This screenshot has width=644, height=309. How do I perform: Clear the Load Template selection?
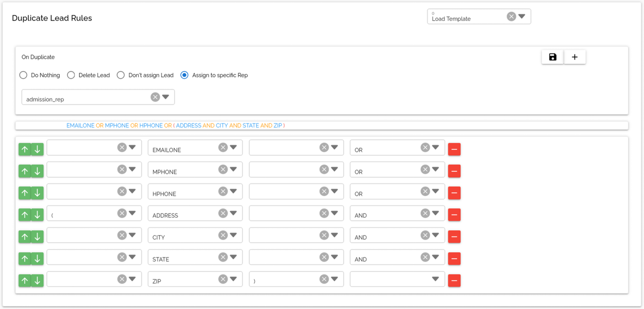(x=511, y=17)
